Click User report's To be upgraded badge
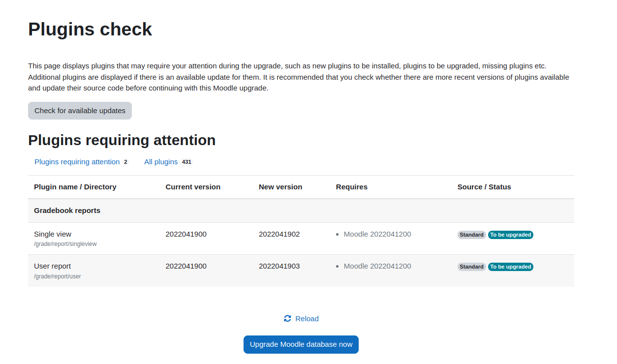This screenshot has height=364, width=617. (x=511, y=267)
